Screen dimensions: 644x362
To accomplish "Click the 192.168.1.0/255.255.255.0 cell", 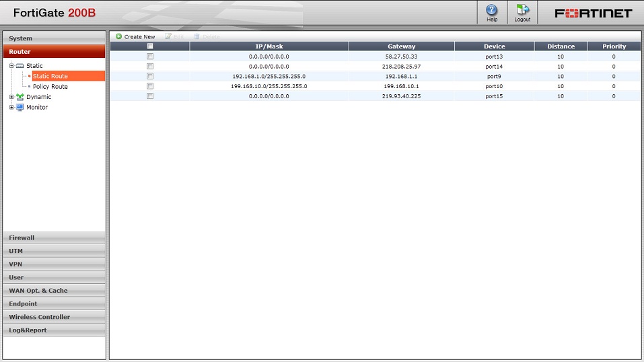I will (269, 77).
